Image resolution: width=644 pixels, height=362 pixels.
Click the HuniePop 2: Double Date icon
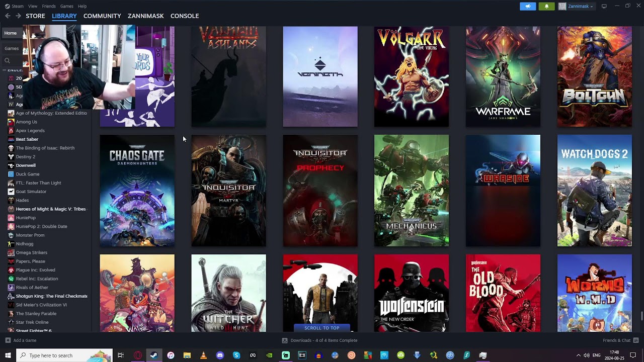click(x=11, y=226)
